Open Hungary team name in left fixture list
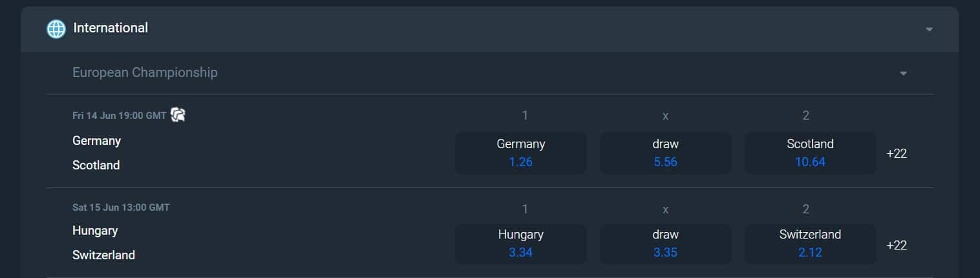980x278 pixels. pos(95,230)
